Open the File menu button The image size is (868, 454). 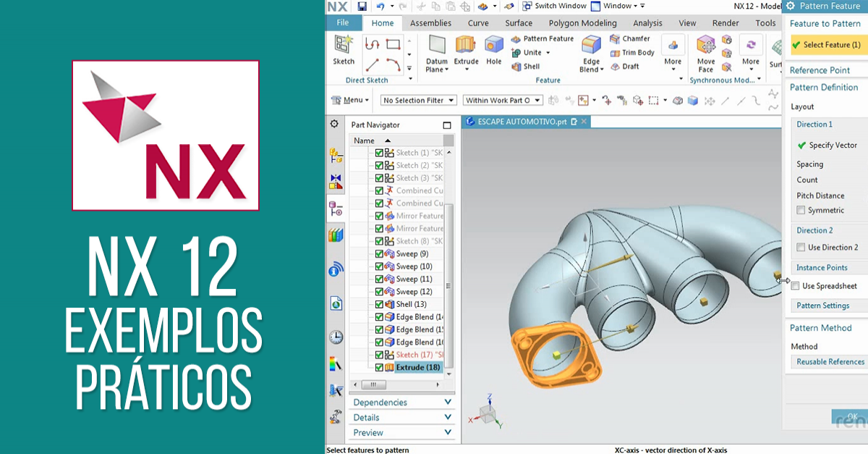click(x=343, y=23)
